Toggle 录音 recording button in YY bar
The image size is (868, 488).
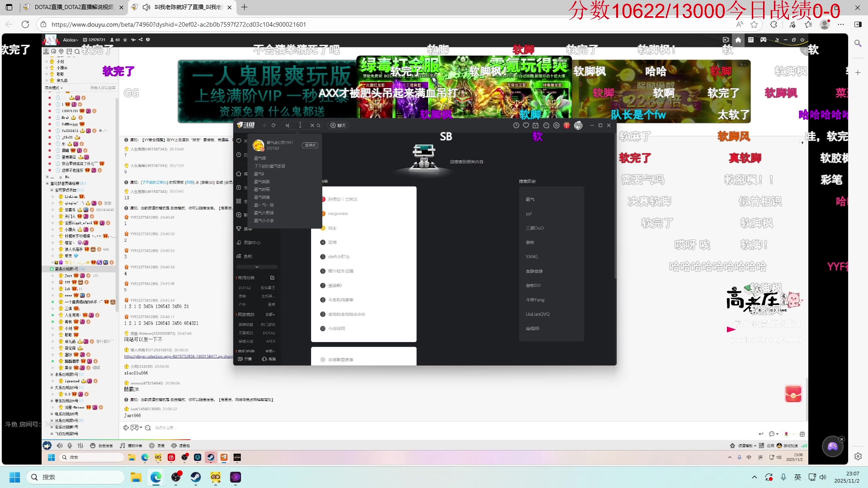157,446
